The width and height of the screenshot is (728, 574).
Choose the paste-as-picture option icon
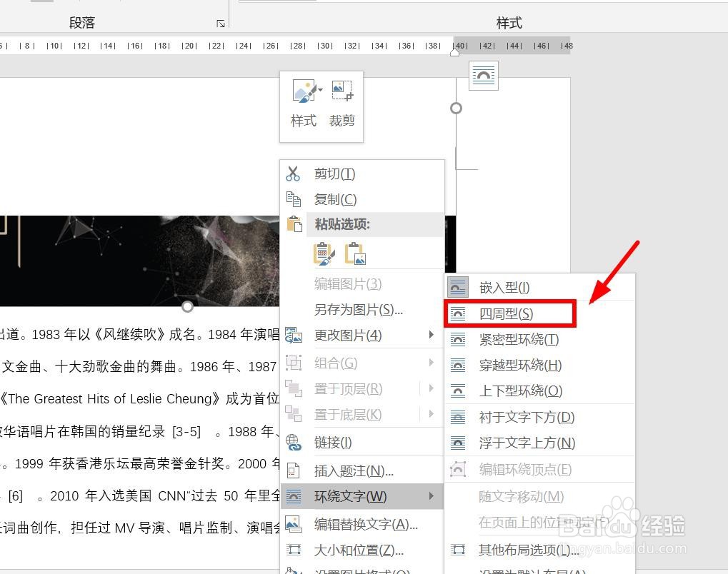(x=354, y=253)
